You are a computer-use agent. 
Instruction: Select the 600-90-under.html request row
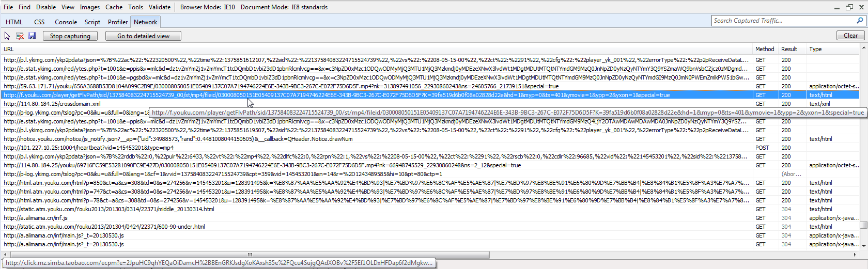pos(430,227)
